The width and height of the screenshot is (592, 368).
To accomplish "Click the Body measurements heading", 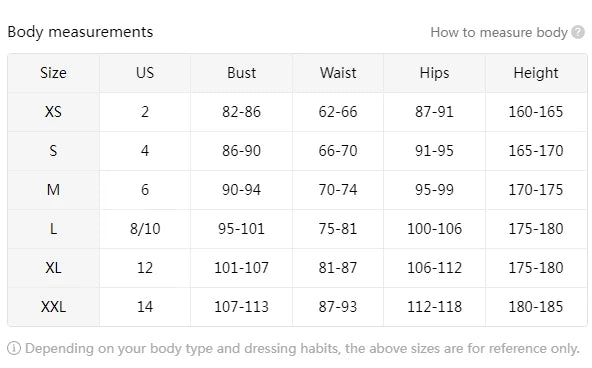I will point(80,32).
